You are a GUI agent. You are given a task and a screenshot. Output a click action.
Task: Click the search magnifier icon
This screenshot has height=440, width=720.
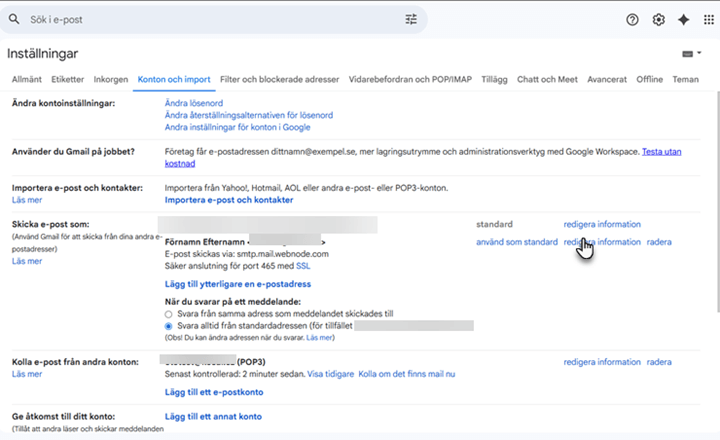14,19
